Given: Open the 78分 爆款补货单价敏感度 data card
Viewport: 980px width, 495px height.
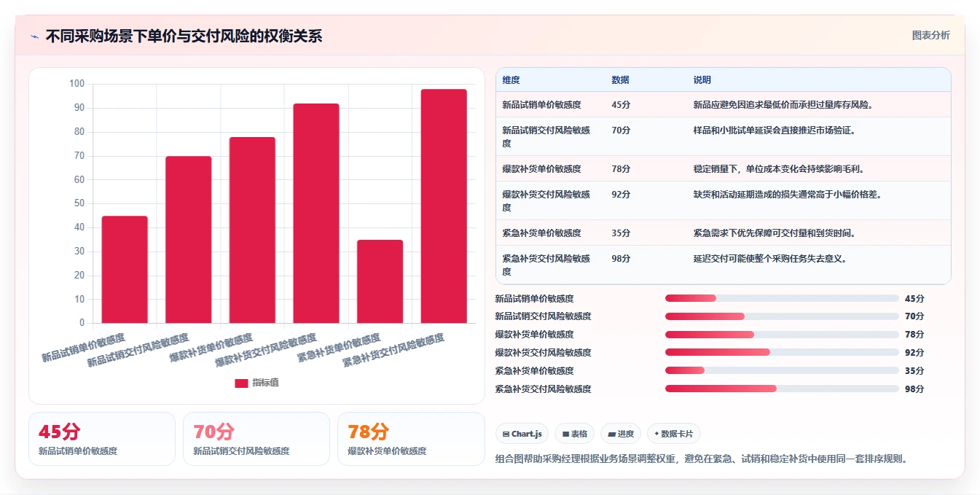Looking at the screenshot, I should coord(411,439).
